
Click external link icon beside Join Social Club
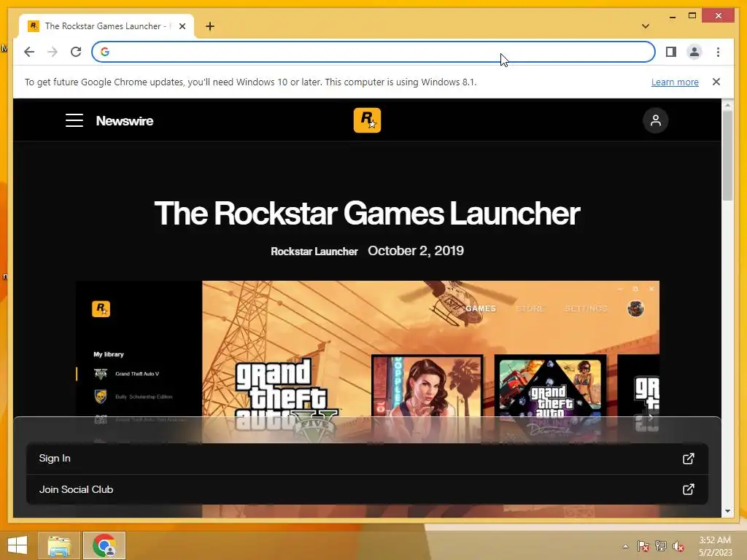click(x=689, y=489)
